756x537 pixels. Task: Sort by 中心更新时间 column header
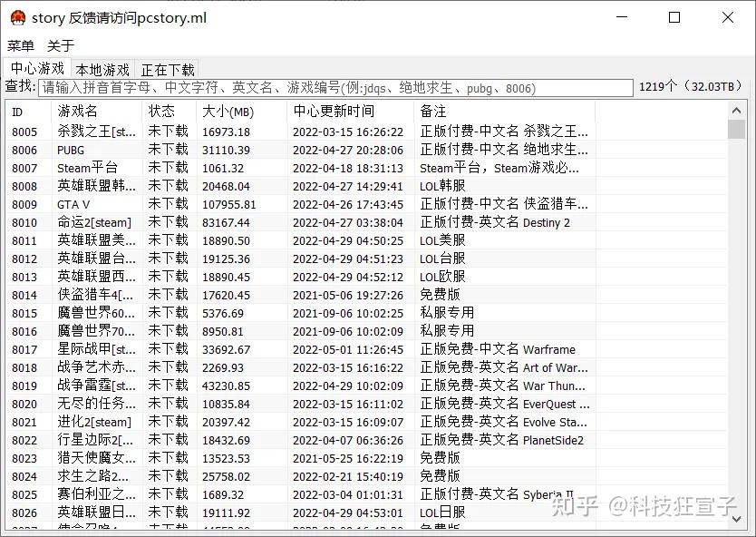click(349, 112)
